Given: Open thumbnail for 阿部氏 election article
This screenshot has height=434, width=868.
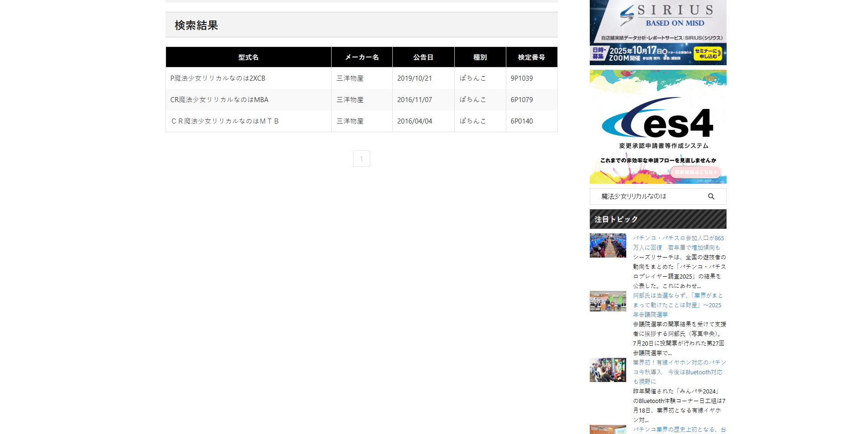Looking at the screenshot, I should (608, 301).
